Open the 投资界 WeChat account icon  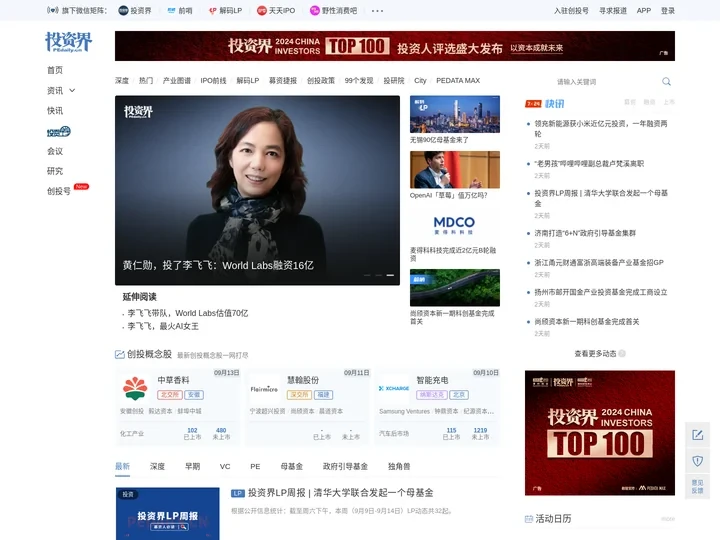(123, 11)
